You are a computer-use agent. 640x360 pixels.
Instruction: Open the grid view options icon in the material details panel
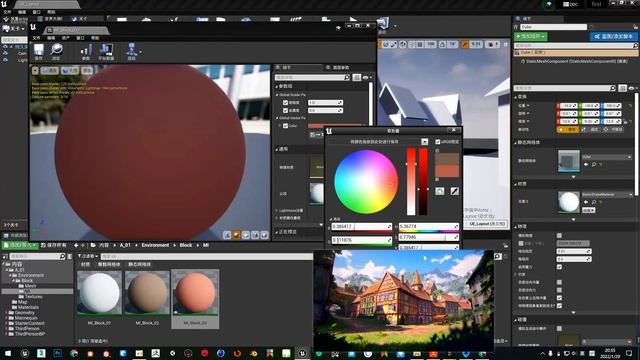pos(356,78)
